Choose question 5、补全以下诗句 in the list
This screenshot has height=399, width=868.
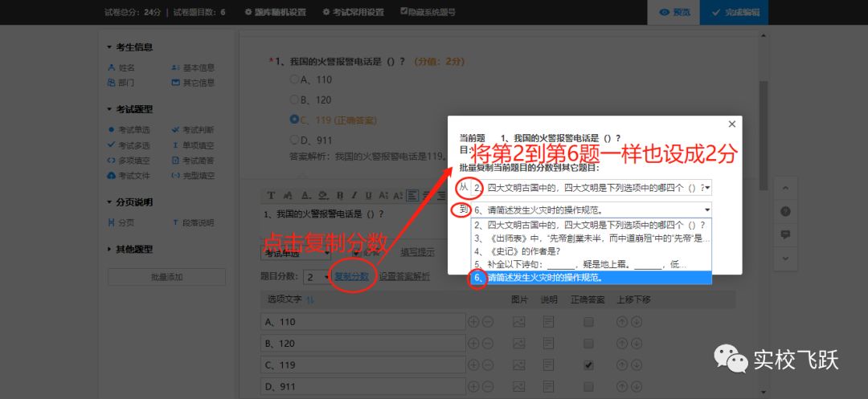[x=592, y=264]
